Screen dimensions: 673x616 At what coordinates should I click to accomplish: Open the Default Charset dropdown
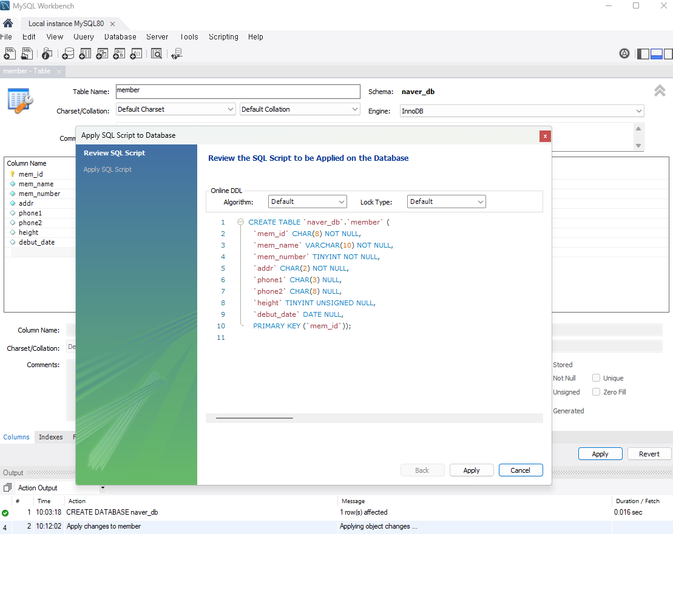[176, 109]
